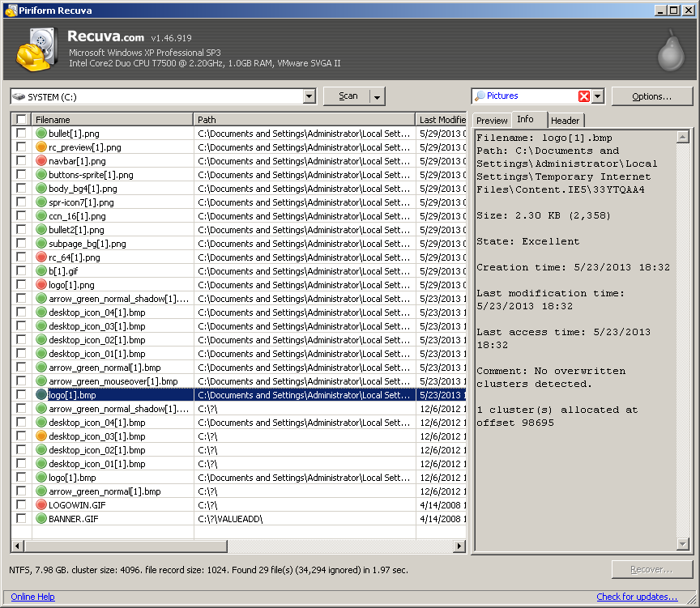Open the Online Help link
Viewport: 700px width, 608px height.
[x=32, y=597]
